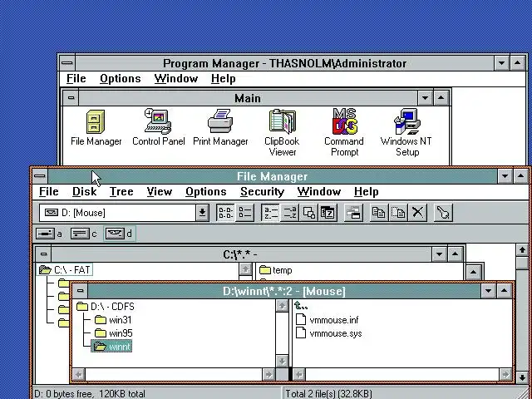The height and width of the screenshot is (399, 532).
Task: Open the View menu
Action: pyautogui.click(x=159, y=192)
